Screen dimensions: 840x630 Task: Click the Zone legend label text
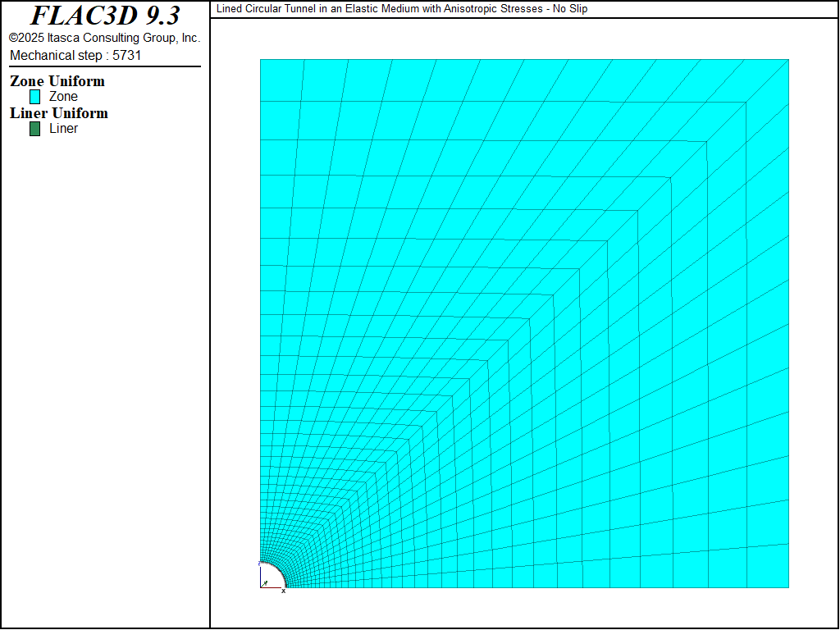click(x=63, y=97)
